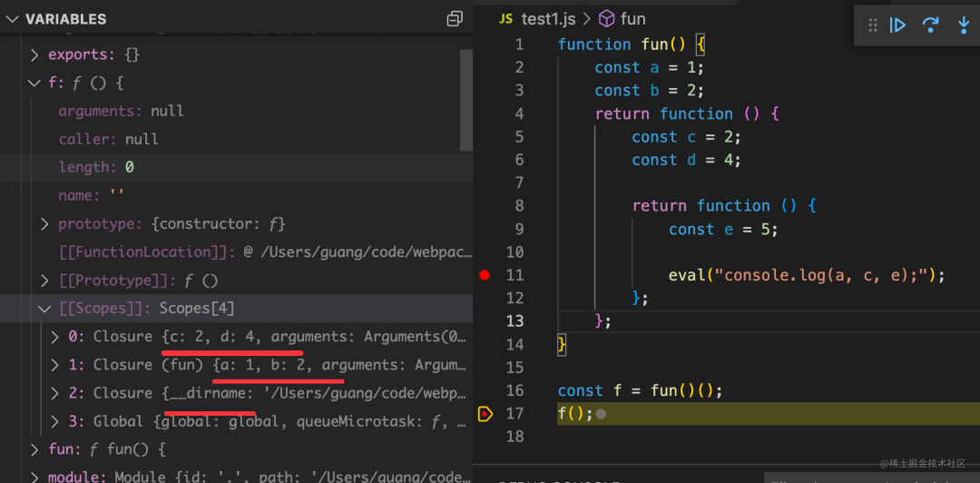
Task: Open test1.js breadcrumb item
Action: click(548, 19)
